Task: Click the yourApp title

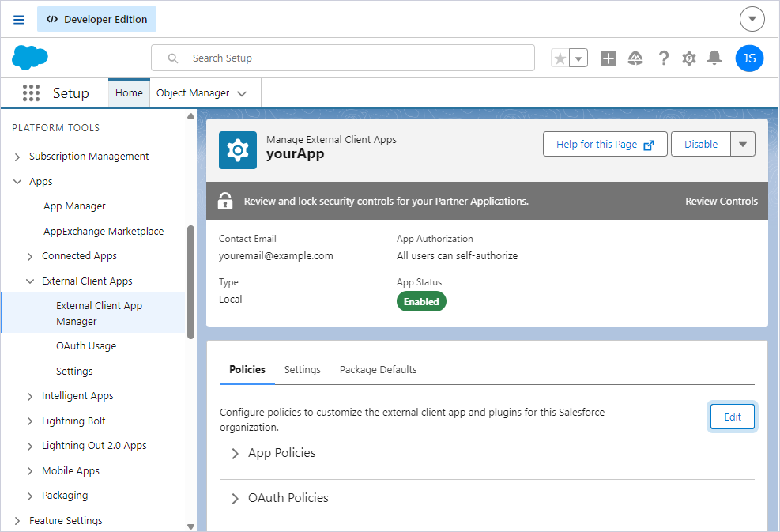Action: click(x=295, y=154)
